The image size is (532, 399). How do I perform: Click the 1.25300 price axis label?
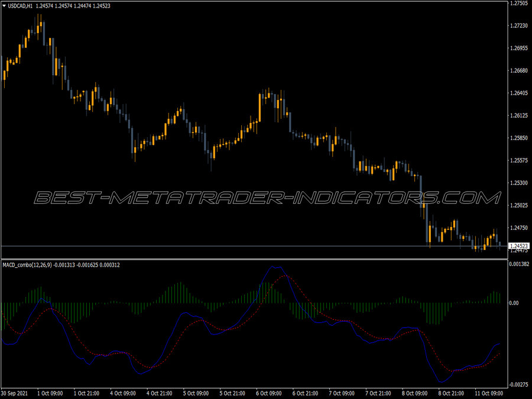pos(519,183)
